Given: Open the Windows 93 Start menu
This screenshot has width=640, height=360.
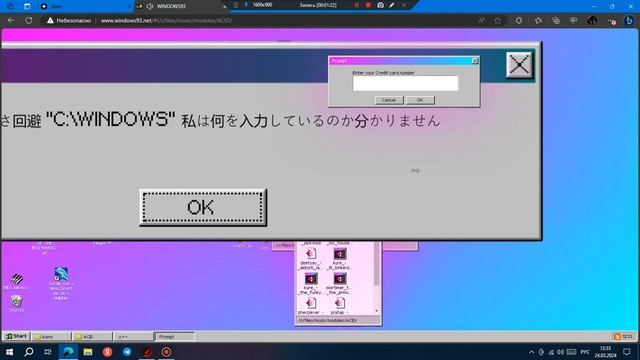Looking at the screenshot, I should pyautogui.click(x=16, y=336).
